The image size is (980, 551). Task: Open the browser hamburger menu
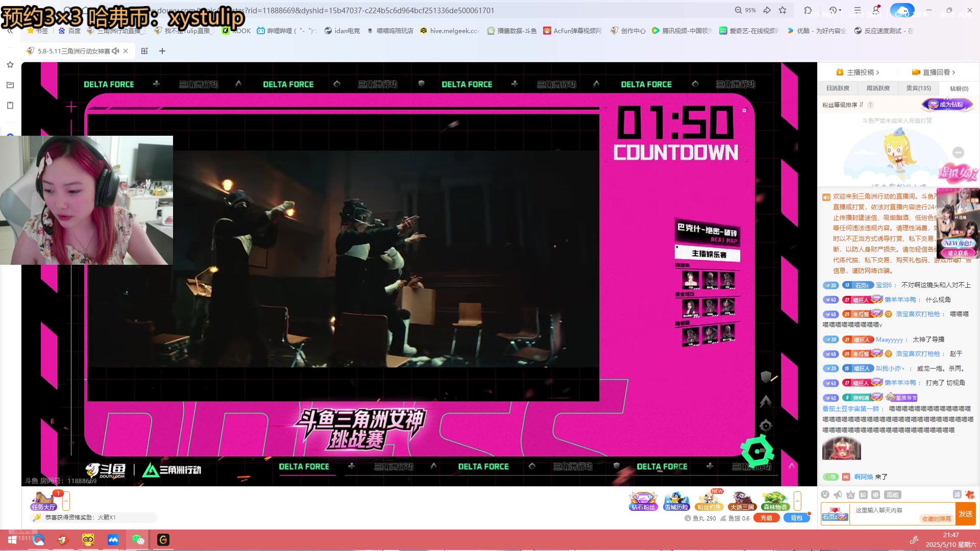pyautogui.click(x=857, y=10)
